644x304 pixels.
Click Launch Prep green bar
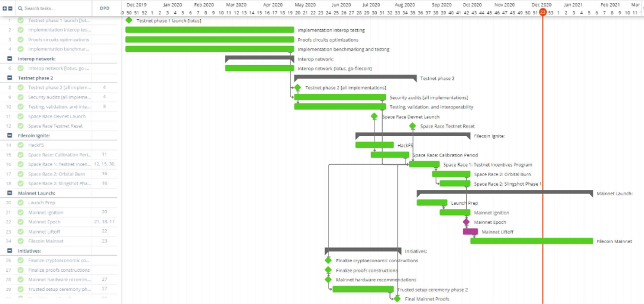point(432,203)
